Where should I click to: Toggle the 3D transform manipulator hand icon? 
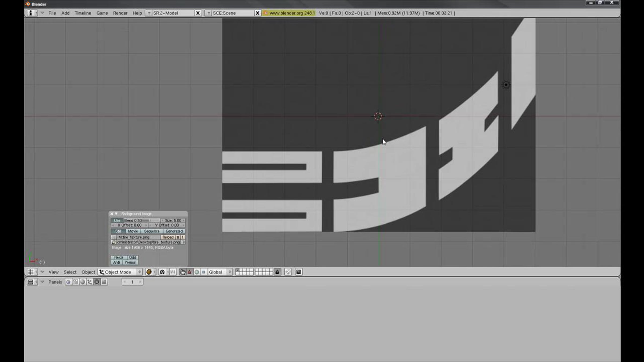[182, 272]
